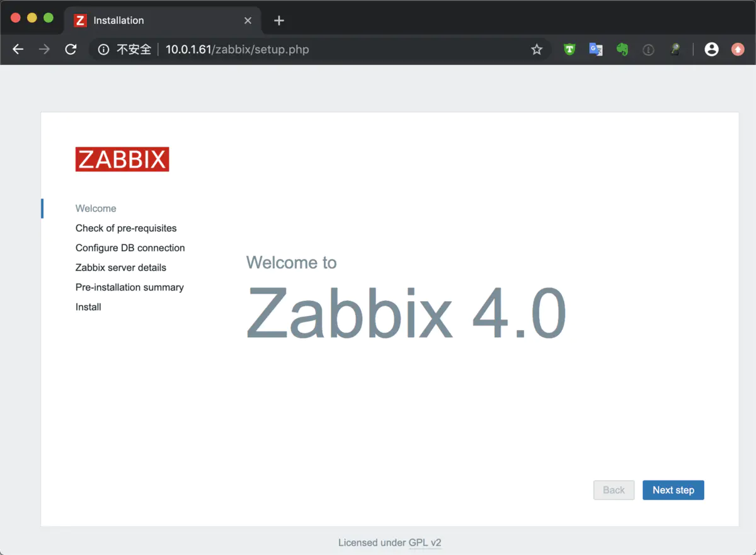This screenshot has height=555, width=756.
Task: Open the Evernote elephant extension icon
Action: tap(622, 49)
